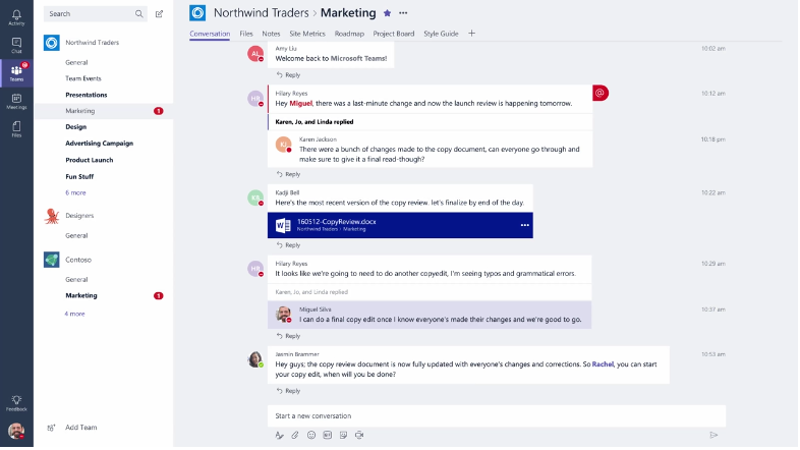Image resolution: width=800 pixels, height=450 pixels.
Task: Reply under Karen Jackson's message
Action: pyautogui.click(x=288, y=174)
